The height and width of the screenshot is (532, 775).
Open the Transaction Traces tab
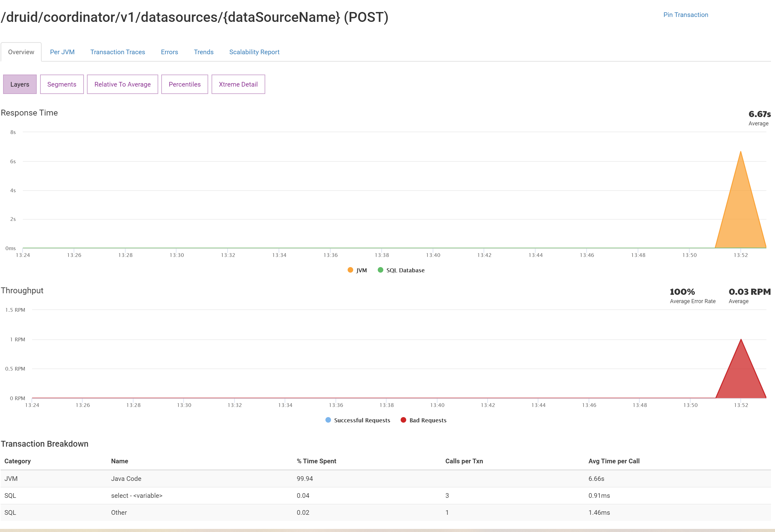117,52
